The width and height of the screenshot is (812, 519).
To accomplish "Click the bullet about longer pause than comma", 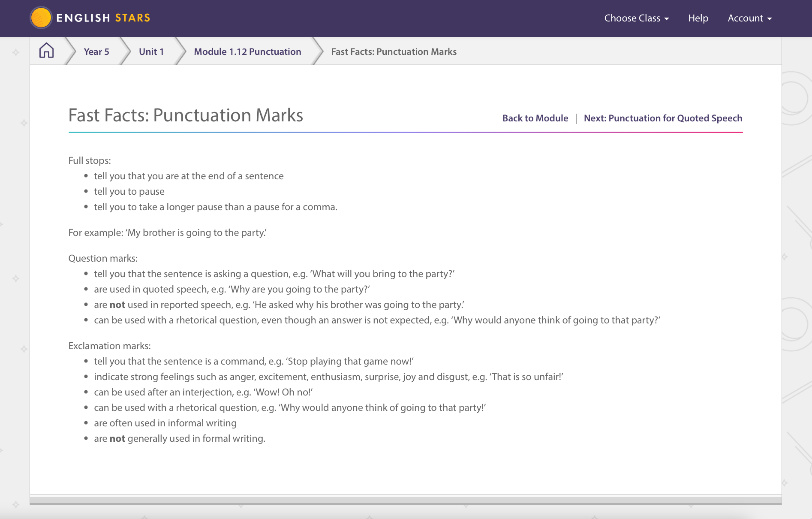I will click(x=216, y=207).
